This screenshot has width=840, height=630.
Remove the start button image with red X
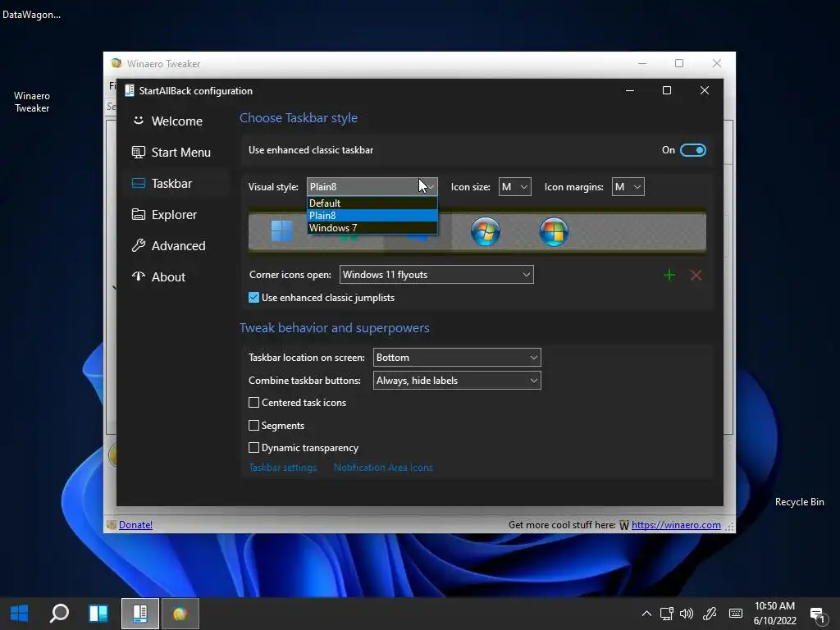696,275
